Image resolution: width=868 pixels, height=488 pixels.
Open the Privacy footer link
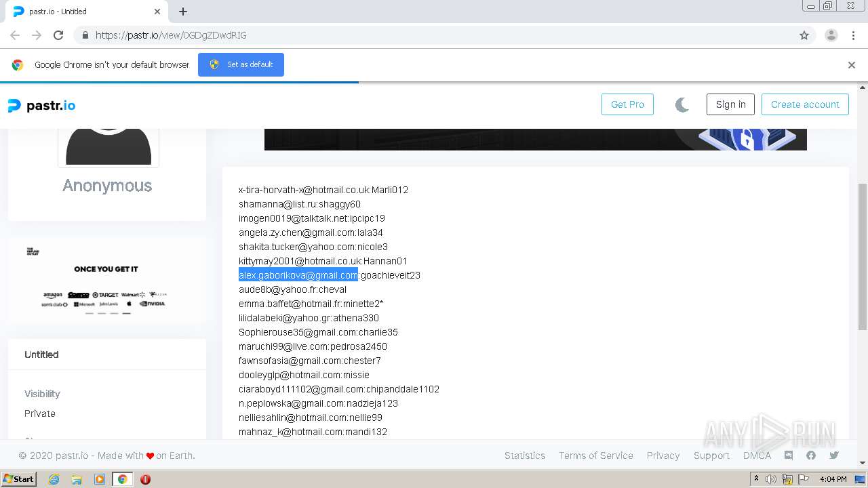coord(663,455)
